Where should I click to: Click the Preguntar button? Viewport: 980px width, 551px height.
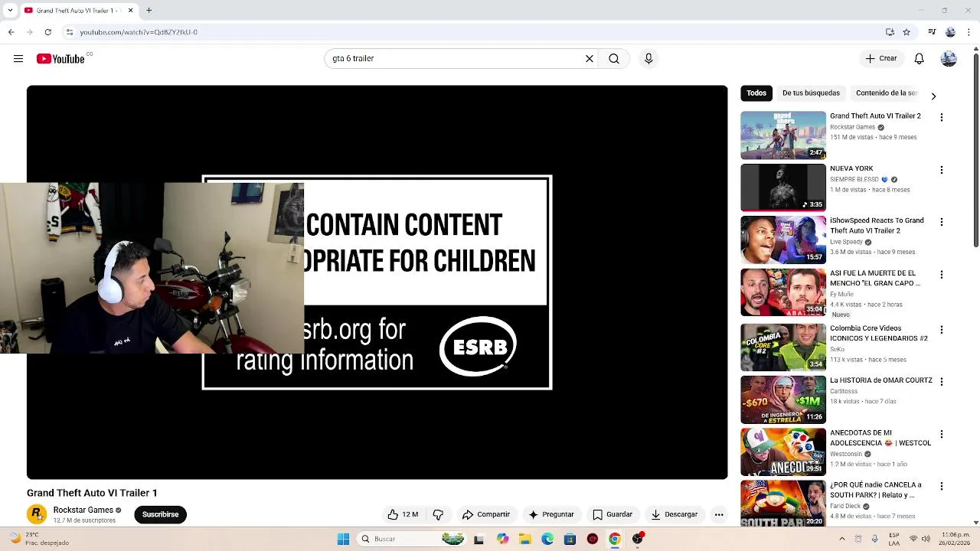tap(551, 514)
